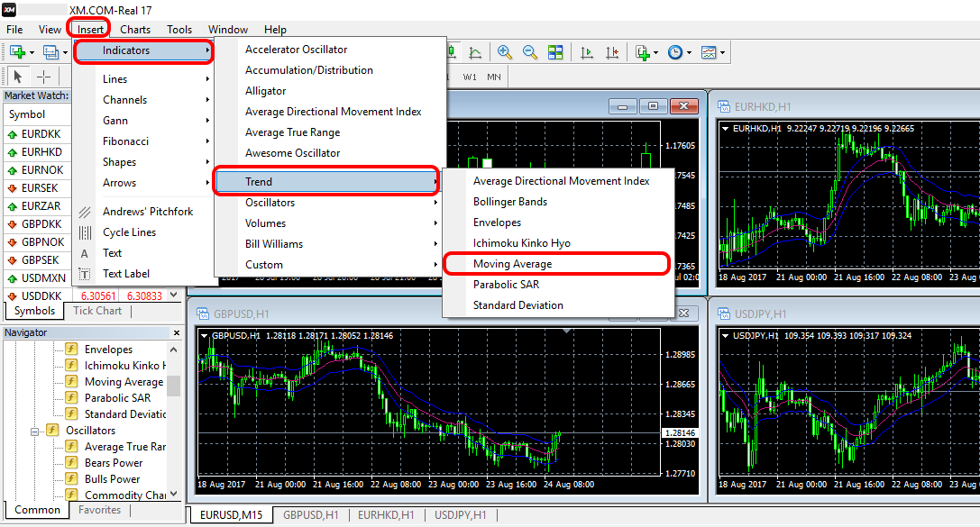Click the Navigator vertical scrollbar thumb
The width and height of the screenshot is (980, 527).
click(x=174, y=386)
